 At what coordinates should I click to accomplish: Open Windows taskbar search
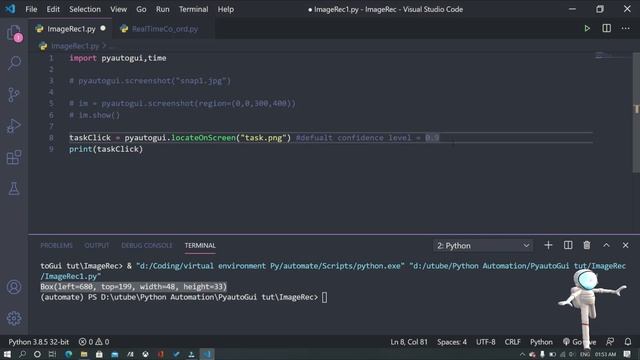pyautogui.click(x=22, y=354)
